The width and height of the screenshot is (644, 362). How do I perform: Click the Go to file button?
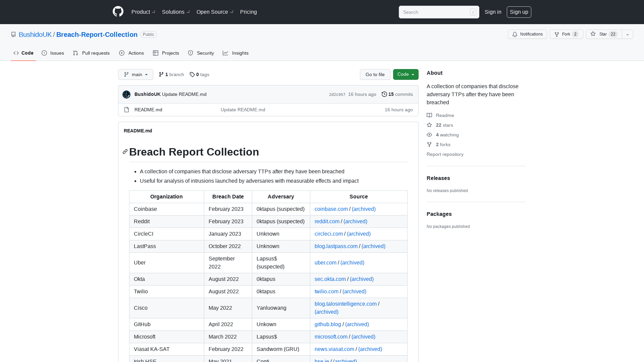click(375, 74)
